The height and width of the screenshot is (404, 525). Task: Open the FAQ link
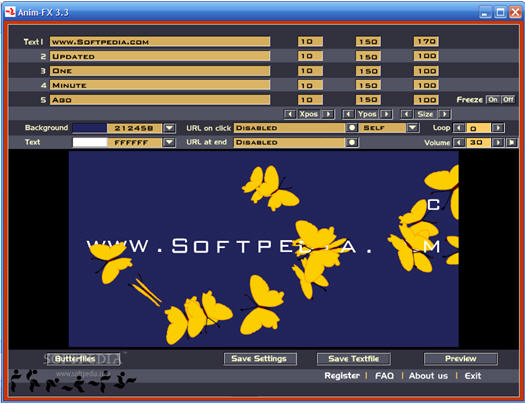tap(384, 376)
